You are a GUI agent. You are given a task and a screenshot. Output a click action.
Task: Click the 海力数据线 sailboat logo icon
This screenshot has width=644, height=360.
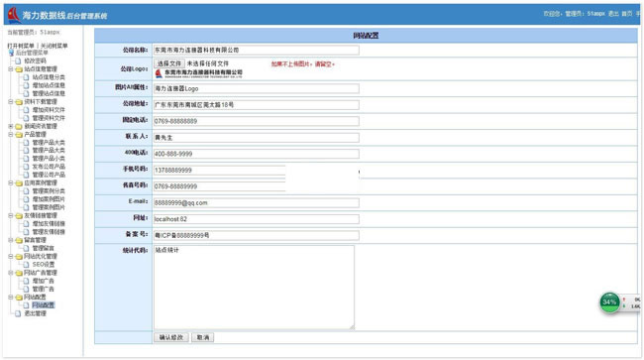15,15
